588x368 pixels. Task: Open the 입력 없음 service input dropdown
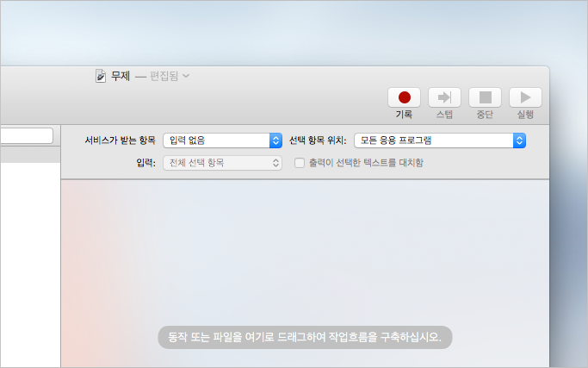[222, 140]
